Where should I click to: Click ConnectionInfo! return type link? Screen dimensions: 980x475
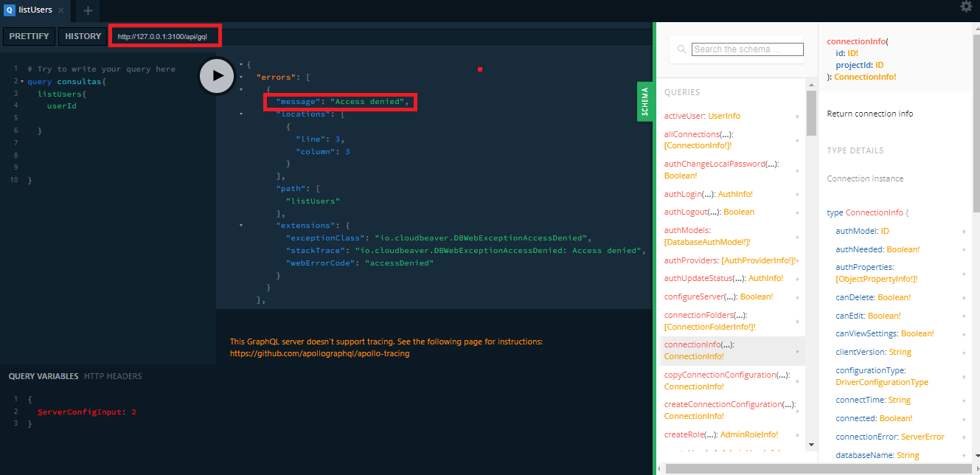pyautogui.click(x=865, y=77)
